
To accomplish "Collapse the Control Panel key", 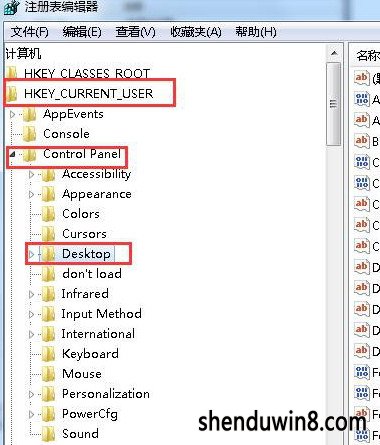I will (12, 154).
